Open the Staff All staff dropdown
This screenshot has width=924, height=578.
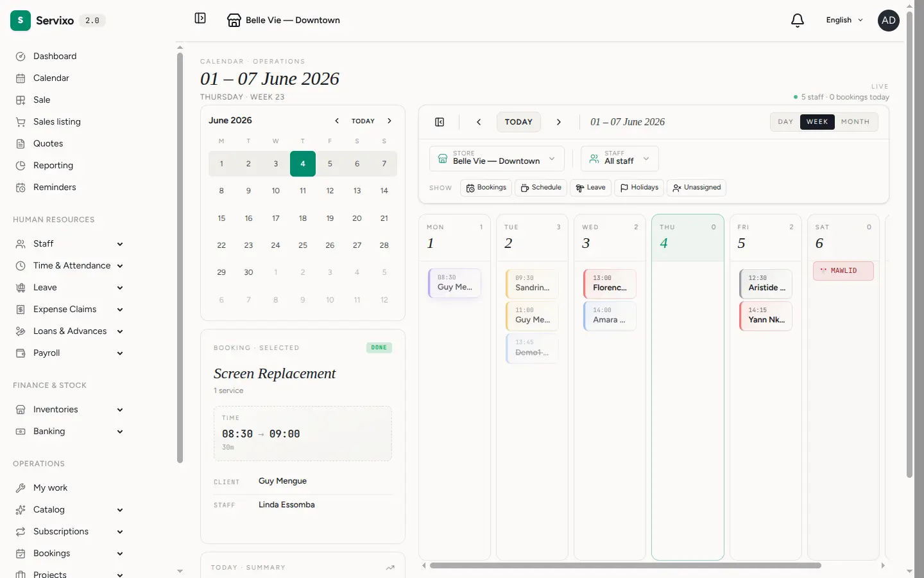click(620, 159)
